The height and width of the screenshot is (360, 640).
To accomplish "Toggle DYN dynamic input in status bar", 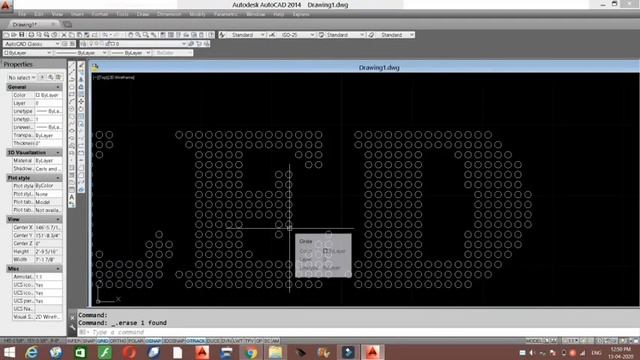I will pyautogui.click(x=225, y=341).
